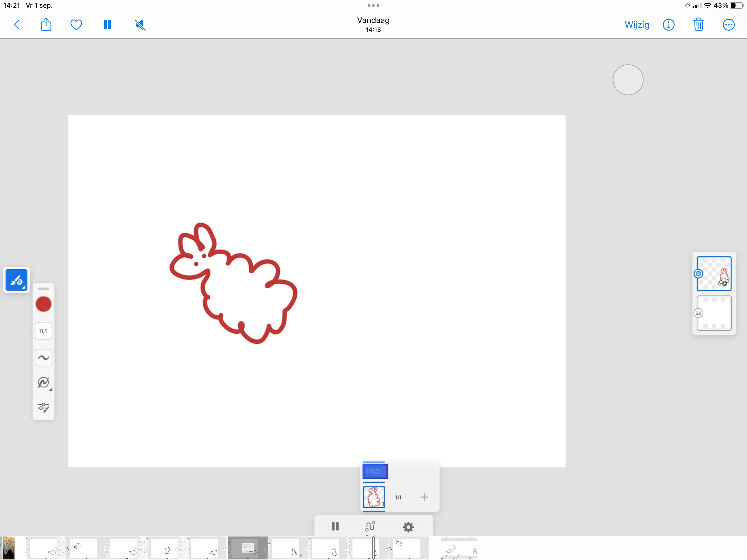This screenshot has height=560, width=747.
Task: Open the share sheet icon
Action: [46, 25]
